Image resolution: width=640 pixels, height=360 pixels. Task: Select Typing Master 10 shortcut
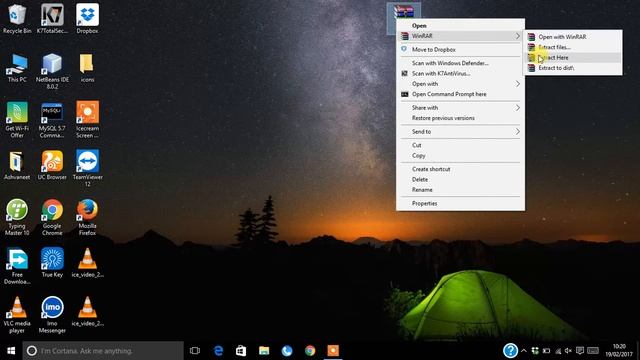click(x=17, y=217)
